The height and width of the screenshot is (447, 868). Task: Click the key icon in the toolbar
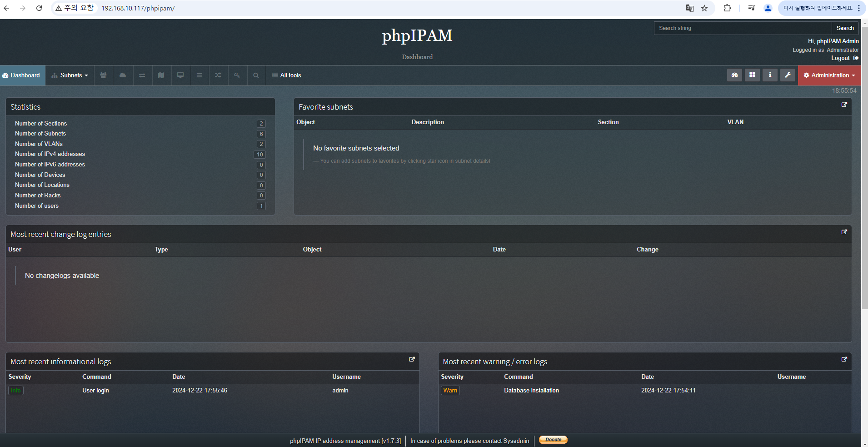[x=237, y=75]
